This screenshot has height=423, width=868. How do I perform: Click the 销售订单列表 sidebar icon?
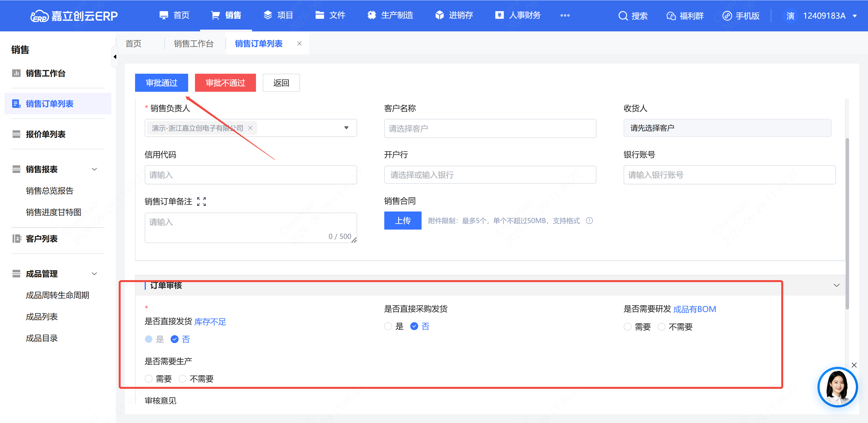click(16, 103)
